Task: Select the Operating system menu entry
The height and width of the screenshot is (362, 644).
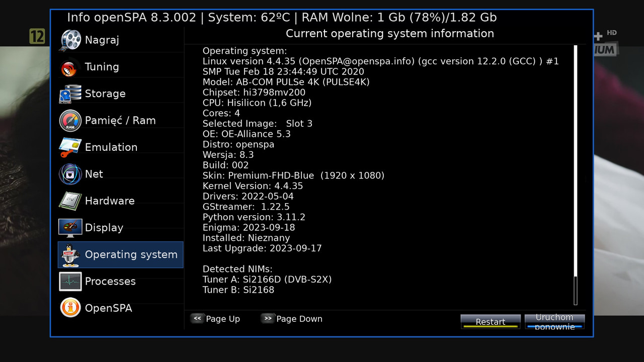Action: tap(121, 254)
